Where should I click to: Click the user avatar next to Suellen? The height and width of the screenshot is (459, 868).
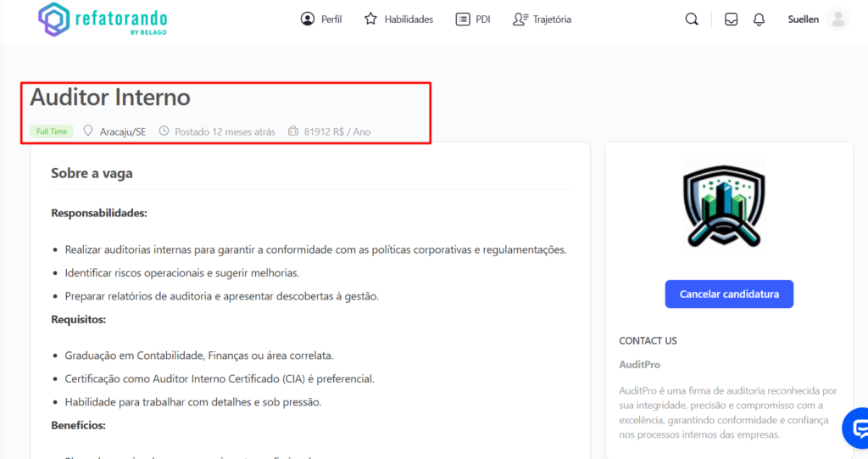click(837, 20)
